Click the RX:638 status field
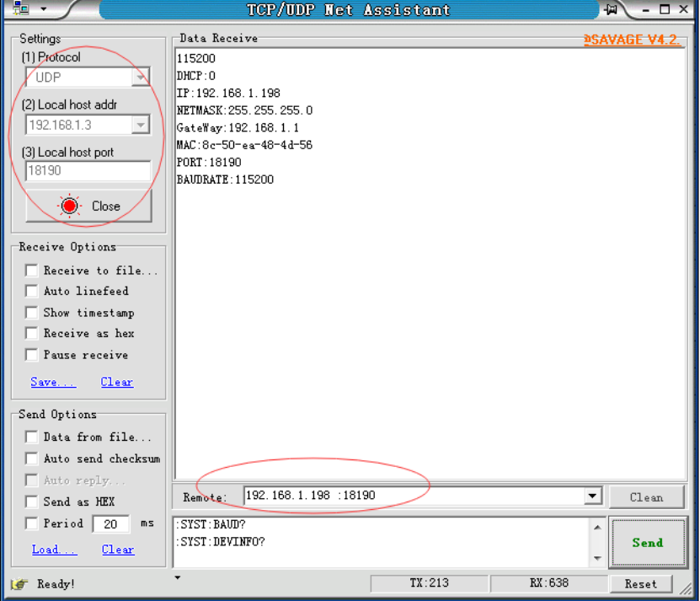 (x=549, y=583)
